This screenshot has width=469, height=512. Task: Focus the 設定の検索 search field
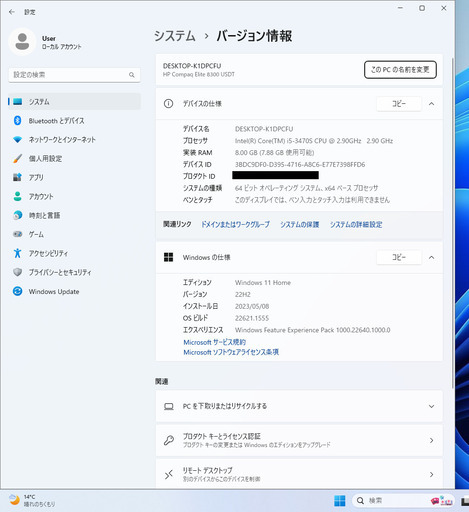tap(74, 75)
